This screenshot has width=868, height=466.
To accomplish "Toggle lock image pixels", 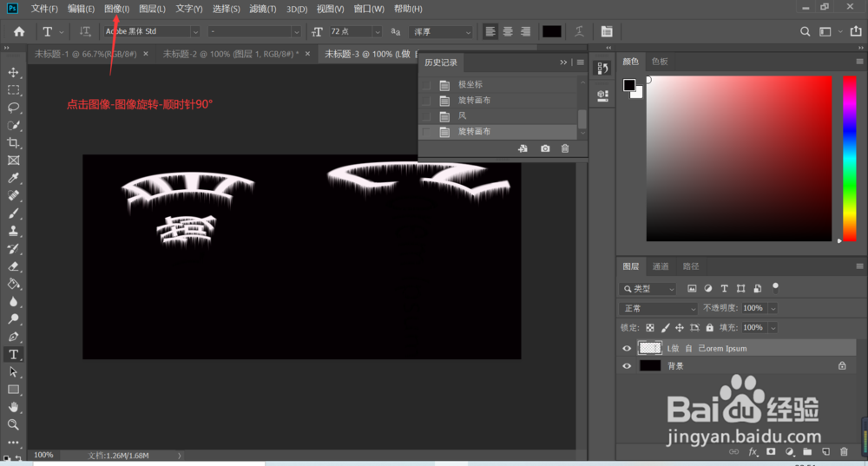I will coord(665,328).
